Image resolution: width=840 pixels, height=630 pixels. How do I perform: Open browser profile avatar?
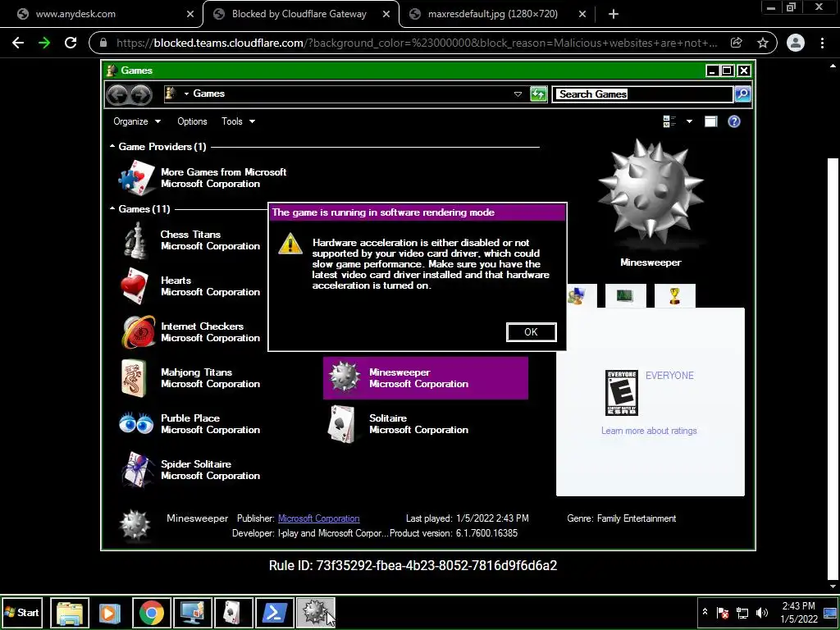click(x=796, y=43)
